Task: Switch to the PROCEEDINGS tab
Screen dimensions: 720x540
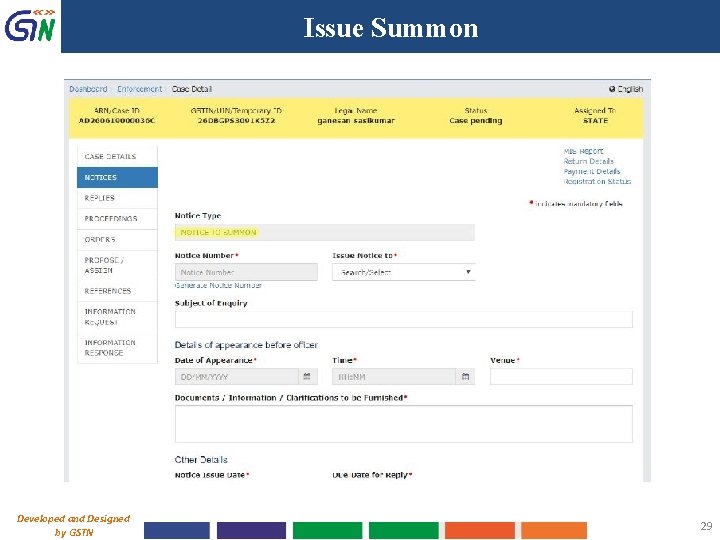Action: point(117,219)
